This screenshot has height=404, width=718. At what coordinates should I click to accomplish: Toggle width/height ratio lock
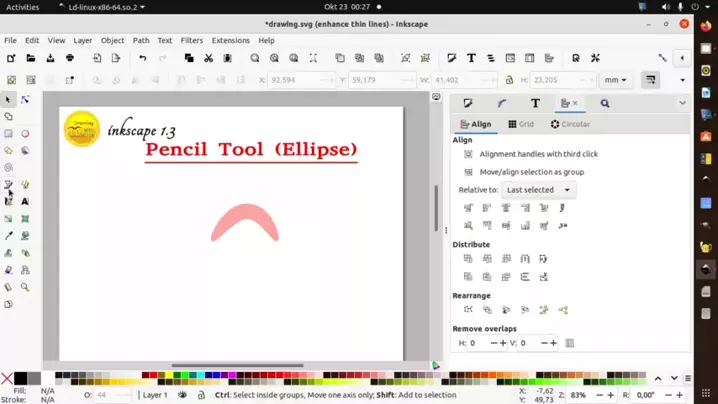click(x=509, y=80)
